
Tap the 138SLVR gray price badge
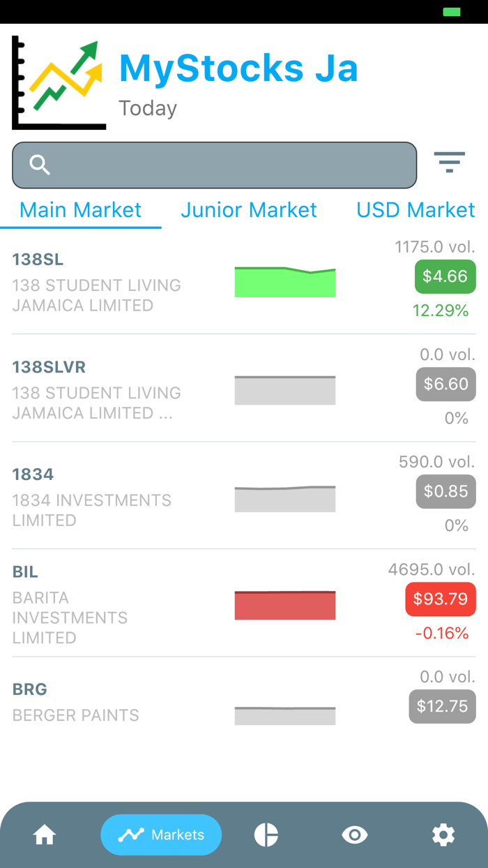click(x=445, y=384)
